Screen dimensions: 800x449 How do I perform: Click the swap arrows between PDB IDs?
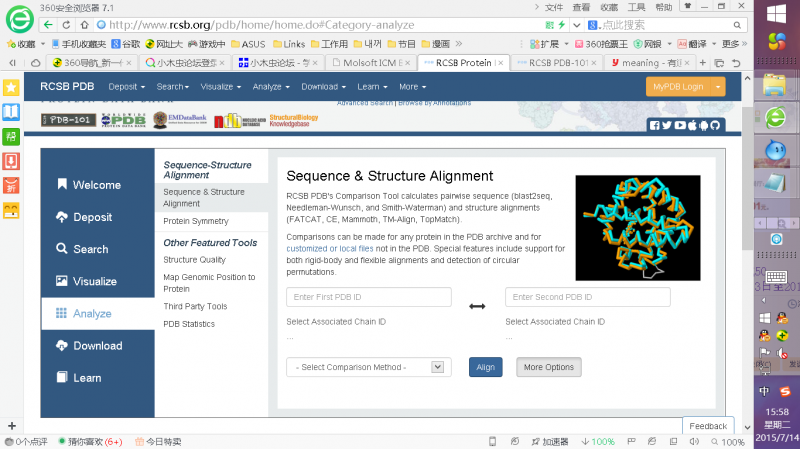coord(477,306)
